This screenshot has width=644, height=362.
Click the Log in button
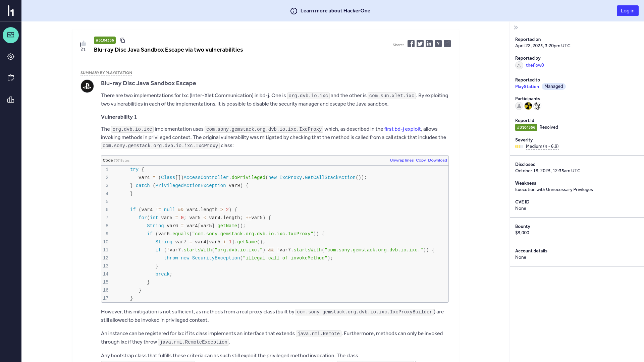click(627, 10)
